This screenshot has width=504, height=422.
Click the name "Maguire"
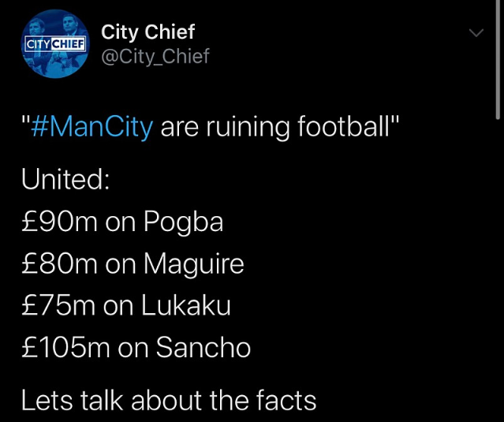(x=193, y=263)
